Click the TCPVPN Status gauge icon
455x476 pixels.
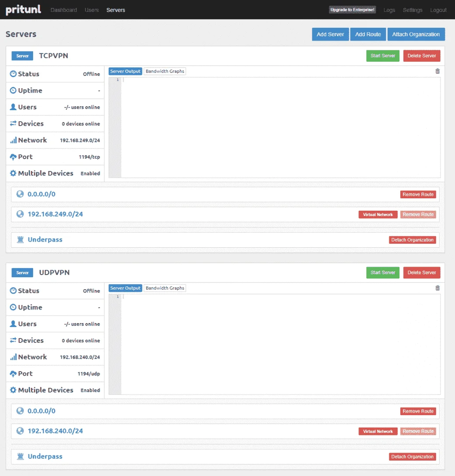pos(13,74)
